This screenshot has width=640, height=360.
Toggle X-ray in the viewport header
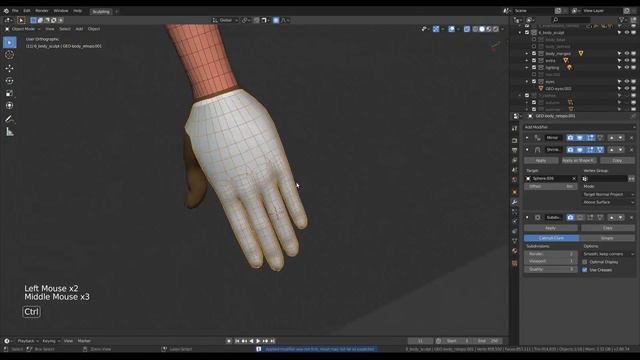click(467, 29)
